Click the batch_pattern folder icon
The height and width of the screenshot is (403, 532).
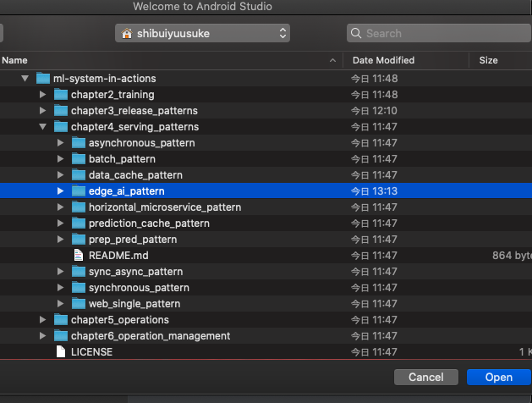tap(79, 159)
